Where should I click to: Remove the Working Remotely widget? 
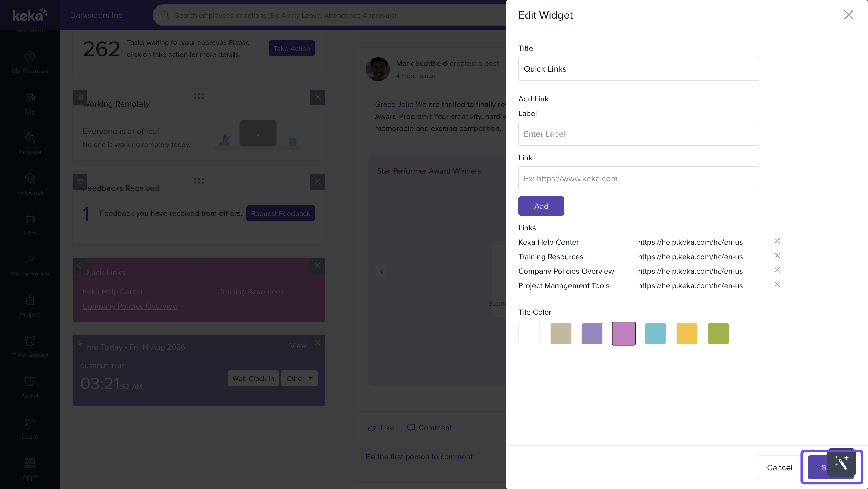tap(317, 97)
